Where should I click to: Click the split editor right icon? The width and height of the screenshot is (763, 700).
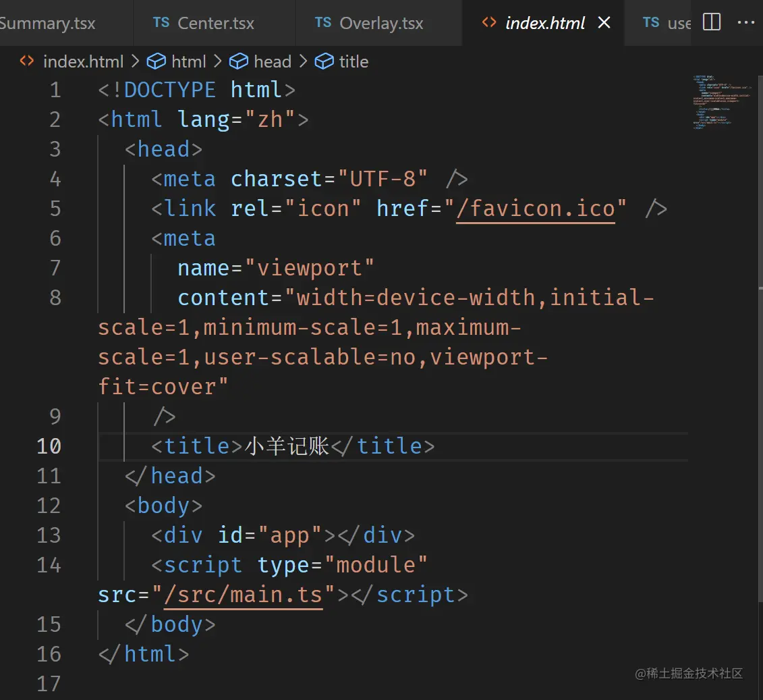[712, 22]
